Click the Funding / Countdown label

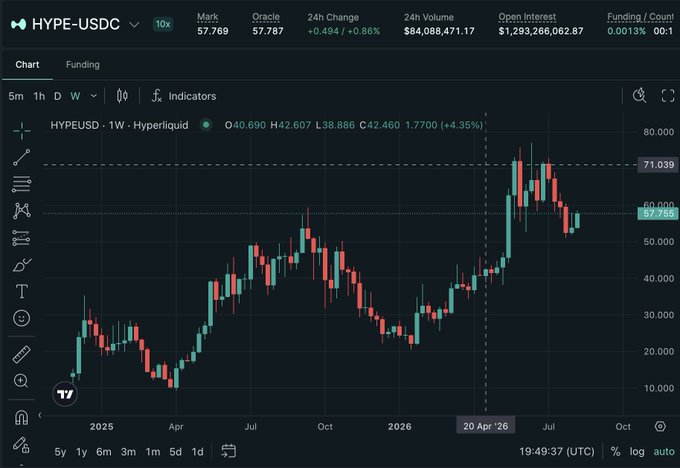pyautogui.click(x=640, y=17)
